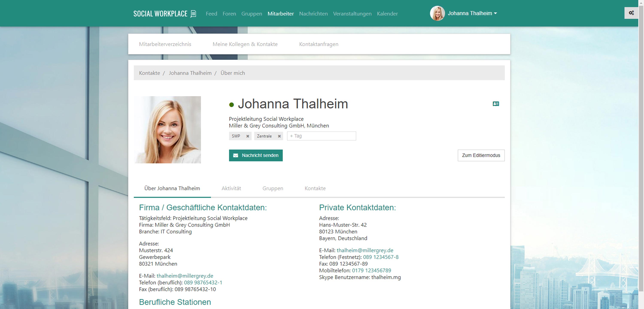Click the avatar in the header bar
Screen dimensions: 644x309
437,14
